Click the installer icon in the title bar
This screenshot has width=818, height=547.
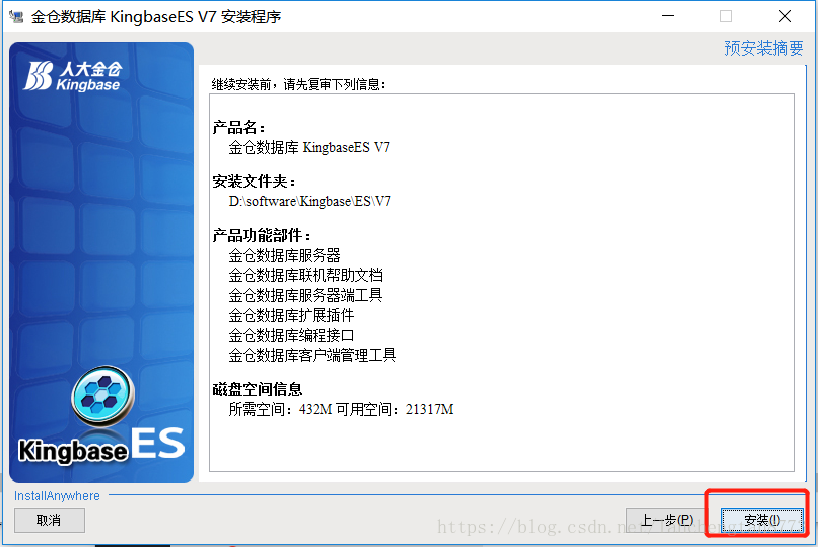pos(16,16)
